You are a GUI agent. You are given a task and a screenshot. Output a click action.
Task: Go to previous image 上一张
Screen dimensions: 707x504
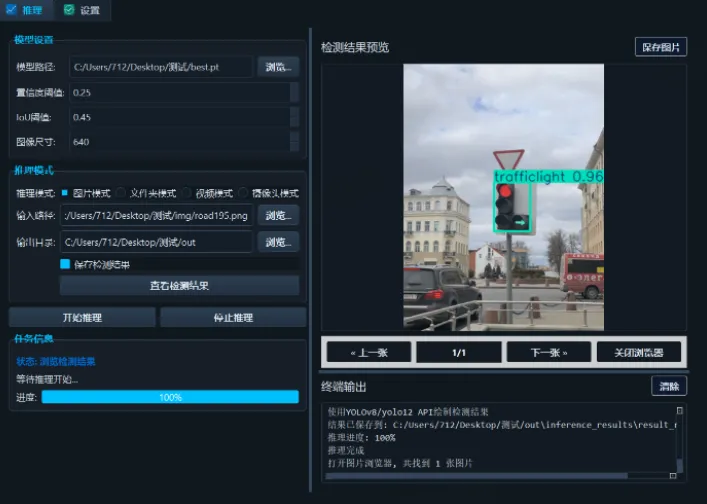point(369,352)
